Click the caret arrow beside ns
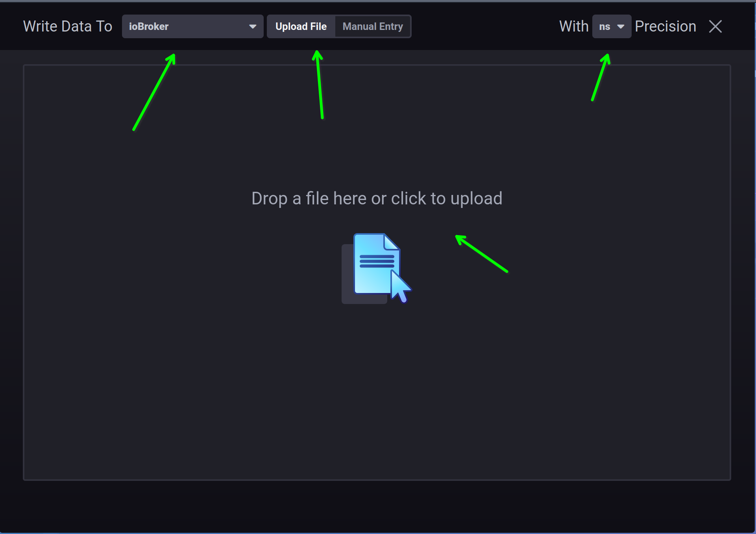The height and width of the screenshot is (534, 756). click(x=621, y=26)
